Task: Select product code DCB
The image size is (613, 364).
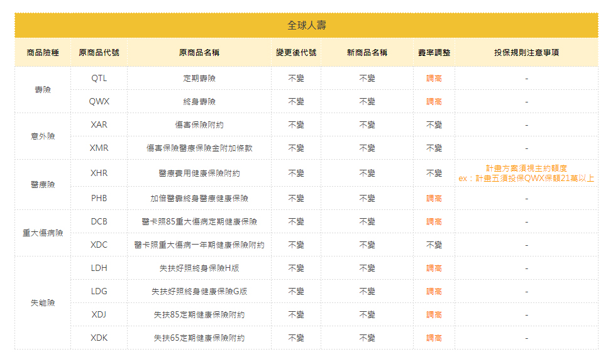Action: pyautogui.click(x=99, y=221)
